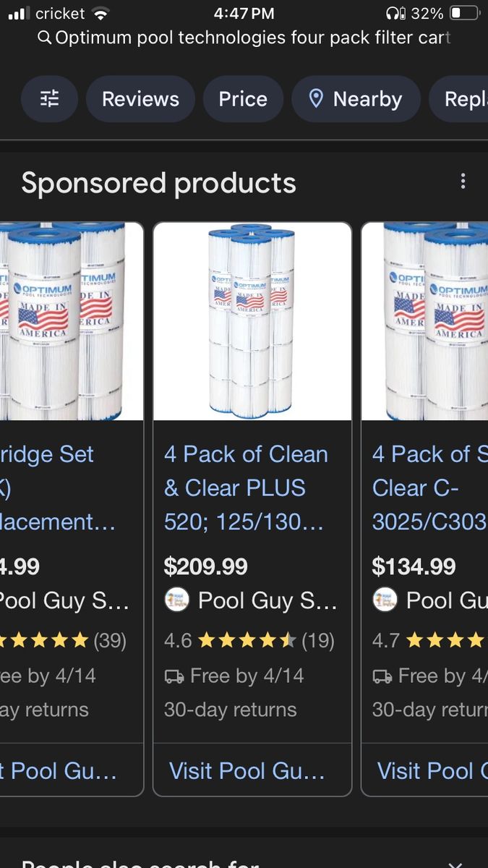The height and width of the screenshot is (868, 488).
Task: Select the Nearby filter chip
Action: (x=356, y=98)
